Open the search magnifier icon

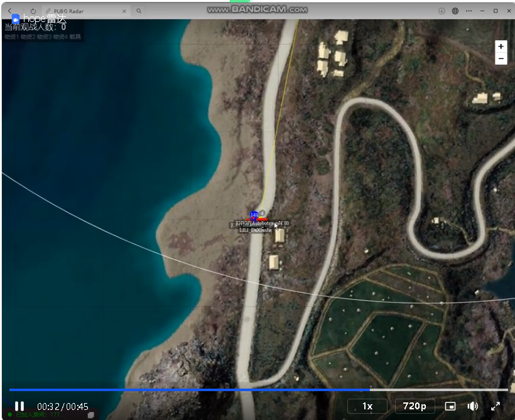click(139, 11)
